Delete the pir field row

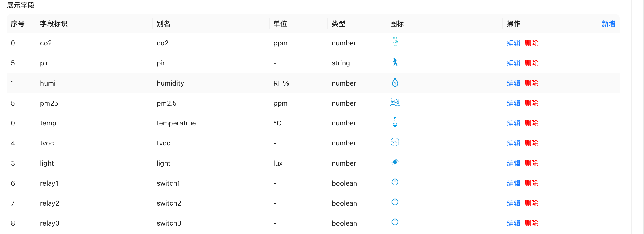click(531, 63)
